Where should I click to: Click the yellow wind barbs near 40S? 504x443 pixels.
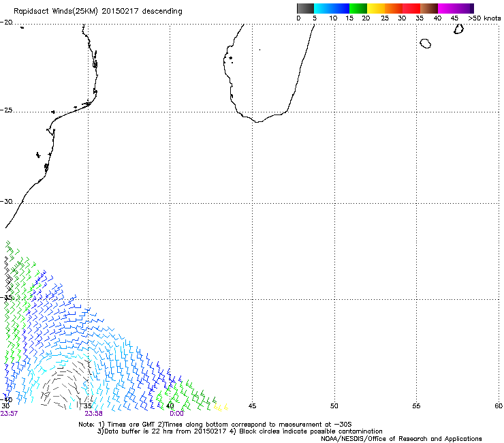pyautogui.click(x=221, y=408)
